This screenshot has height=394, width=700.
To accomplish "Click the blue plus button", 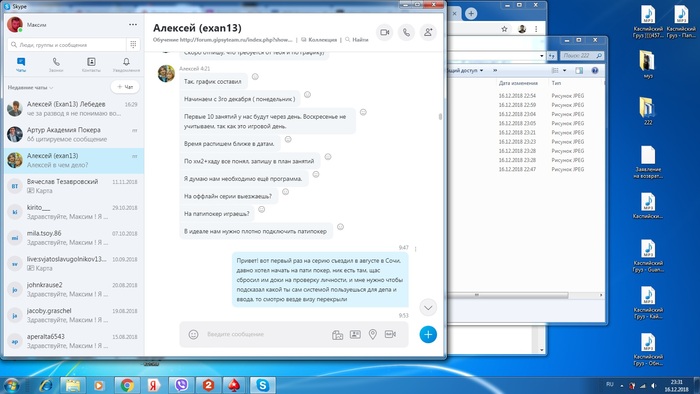I will pyautogui.click(x=428, y=335).
